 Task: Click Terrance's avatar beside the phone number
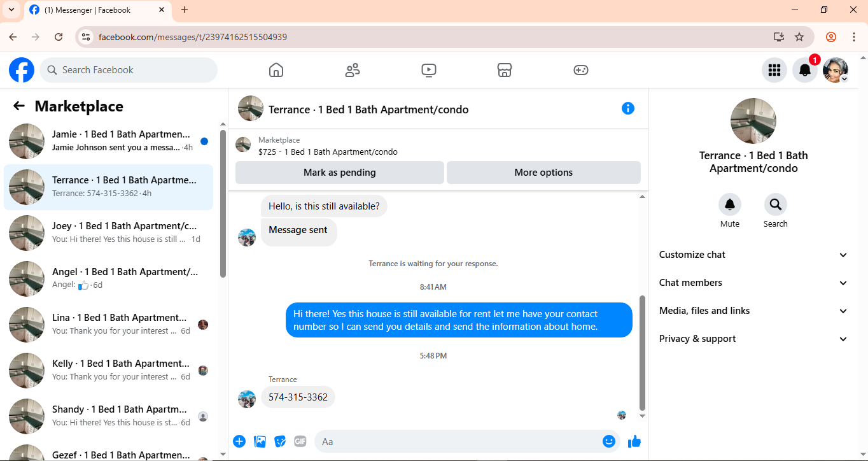(x=247, y=399)
